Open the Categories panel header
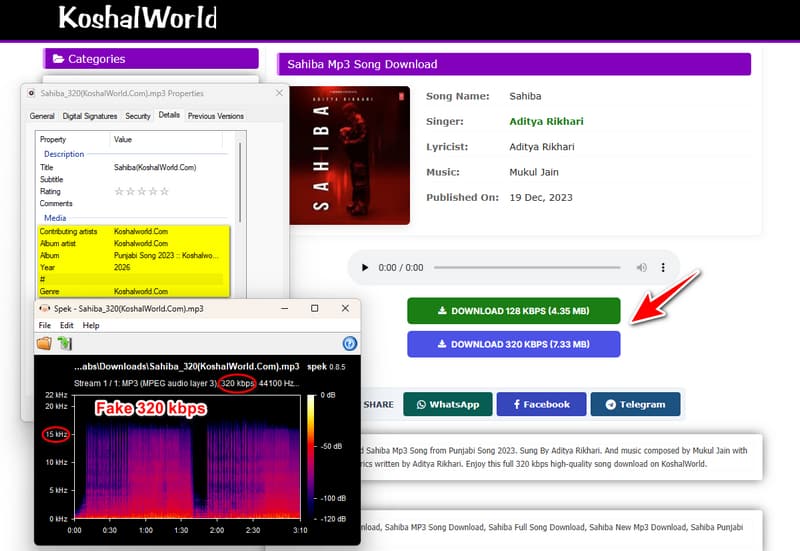The image size is (800, 551). coord(151,59)
